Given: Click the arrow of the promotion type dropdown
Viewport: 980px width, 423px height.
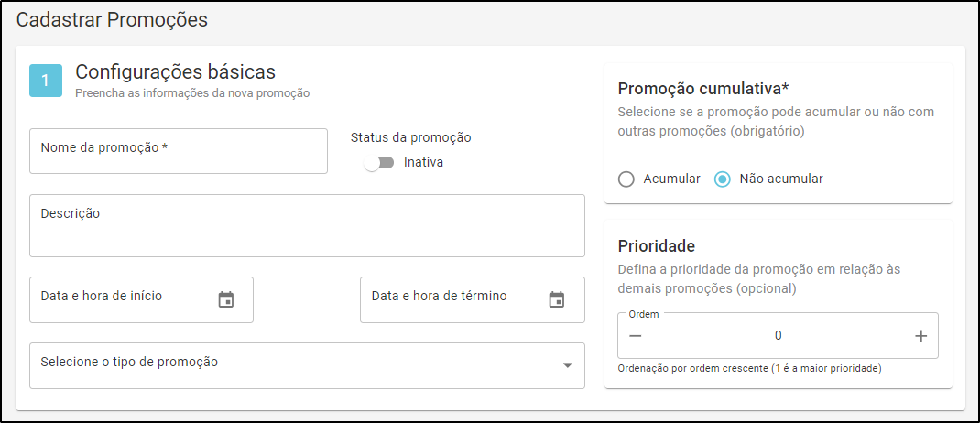Looking at the screenshot, I should point(568,366).
